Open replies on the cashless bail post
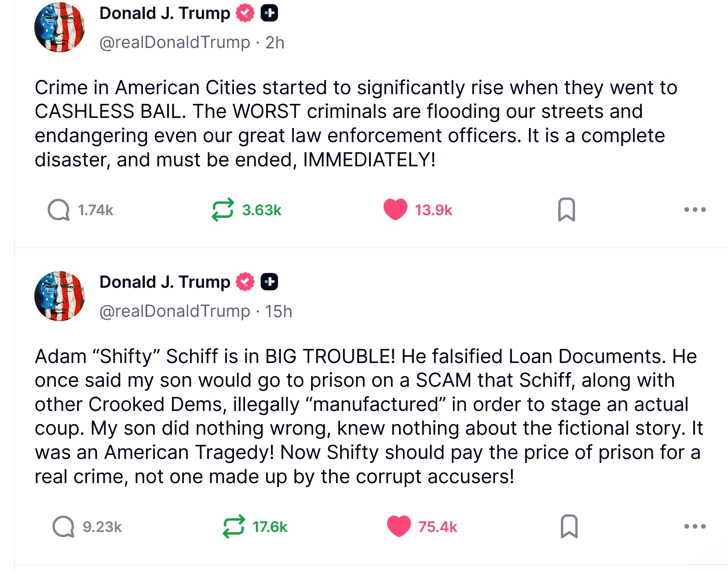Viewport: 728px width, 572px height. coord(59,210)
